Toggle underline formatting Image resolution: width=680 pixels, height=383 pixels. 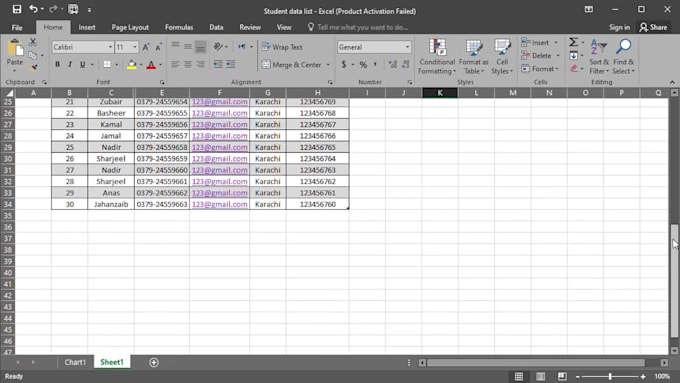point(82,65)
